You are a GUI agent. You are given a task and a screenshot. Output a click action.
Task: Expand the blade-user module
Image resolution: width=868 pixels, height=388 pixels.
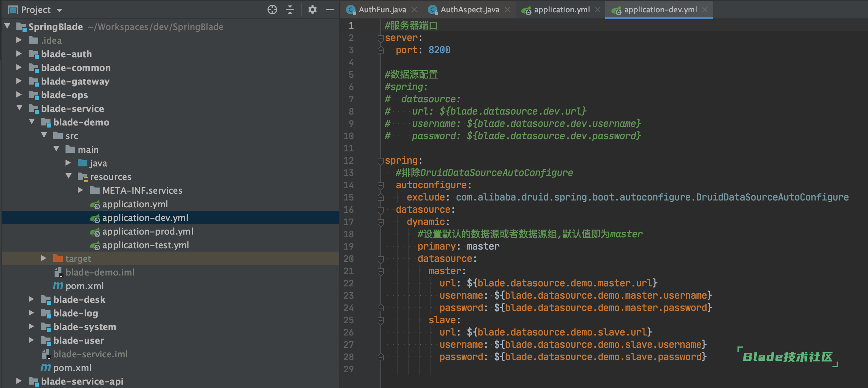click(31, 340)
